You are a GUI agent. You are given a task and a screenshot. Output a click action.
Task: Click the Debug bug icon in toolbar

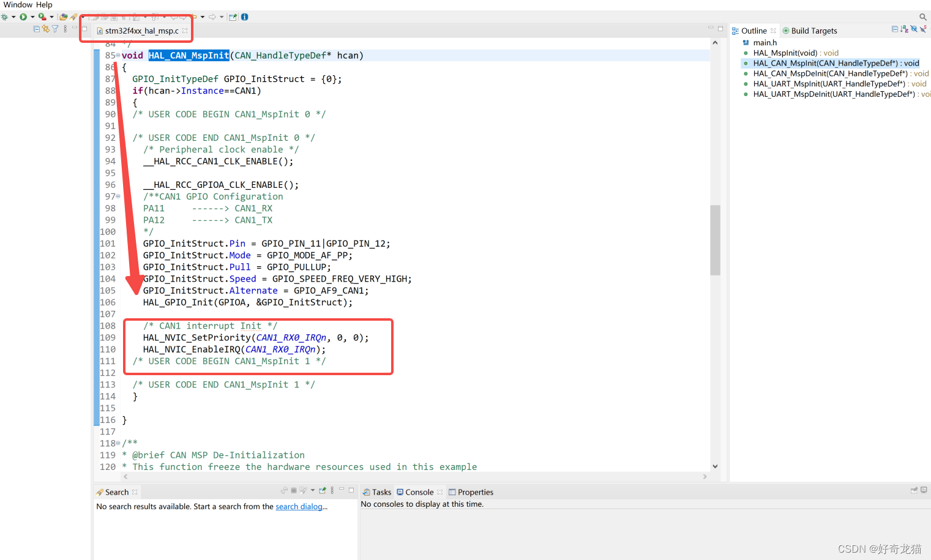click(x=4, y=17)
